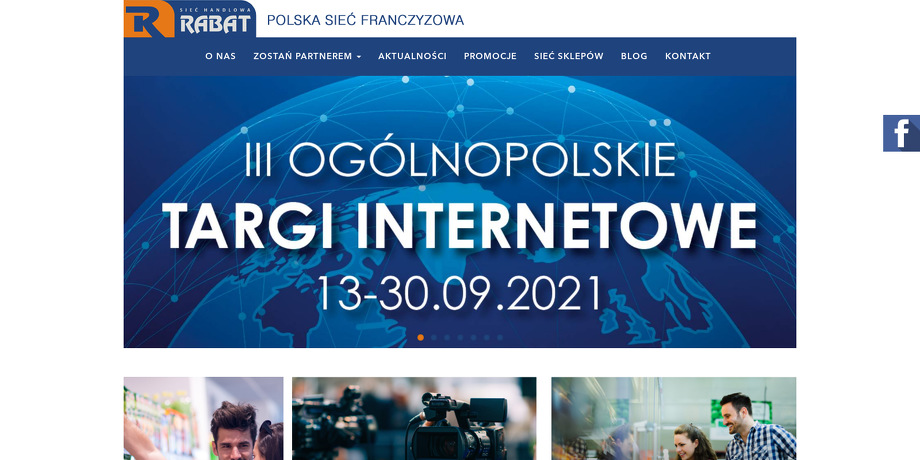This screenshot has width=920, height=460.
Task: Open the Targi Internetowe carousel banner
Action: coord(459,212)
